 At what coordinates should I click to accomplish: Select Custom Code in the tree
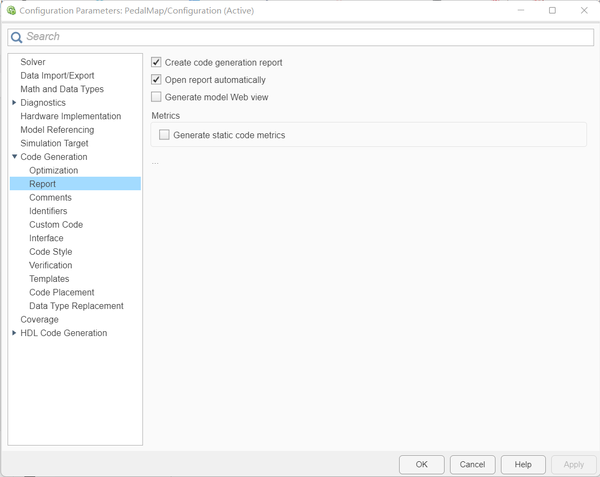click(56, 225)
